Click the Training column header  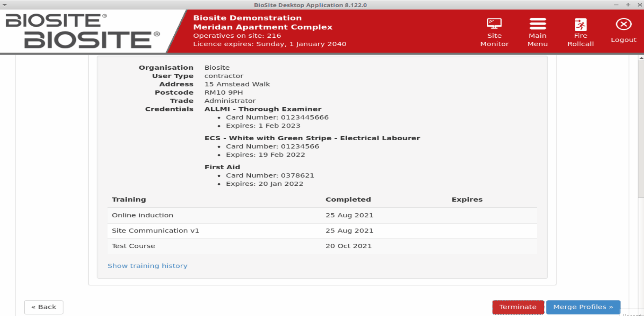click(x=129, y=200)
